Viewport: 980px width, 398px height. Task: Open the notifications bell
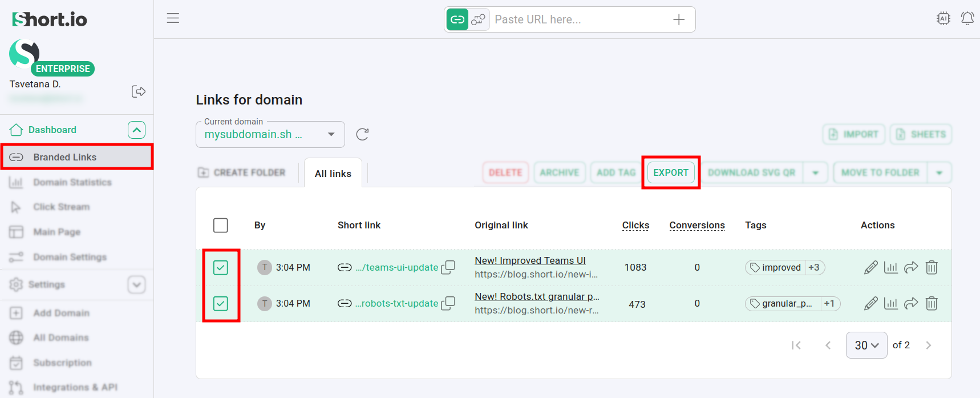pos(967,18)
